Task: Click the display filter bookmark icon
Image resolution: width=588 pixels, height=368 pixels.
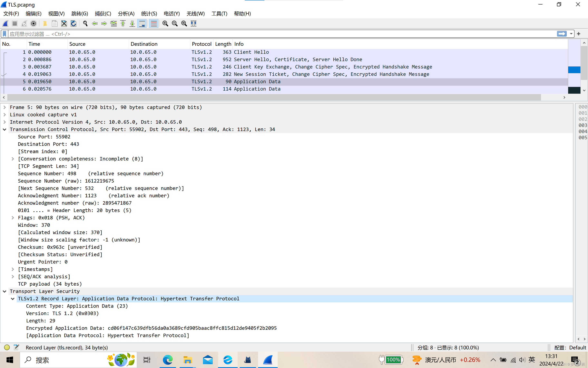Action: 5,34
